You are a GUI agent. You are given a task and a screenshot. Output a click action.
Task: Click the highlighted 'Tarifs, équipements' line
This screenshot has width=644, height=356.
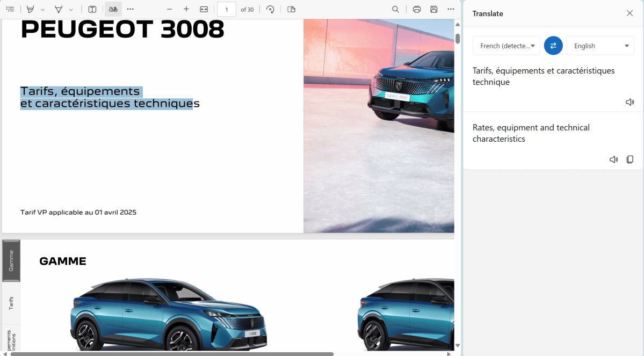point(80,91)
